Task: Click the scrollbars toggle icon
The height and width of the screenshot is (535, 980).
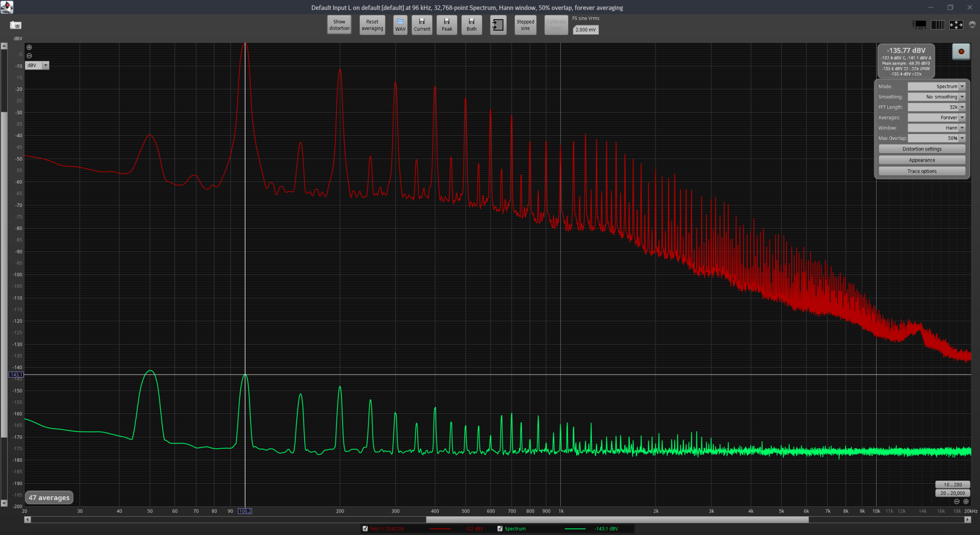Action: [x=919, y=25]
